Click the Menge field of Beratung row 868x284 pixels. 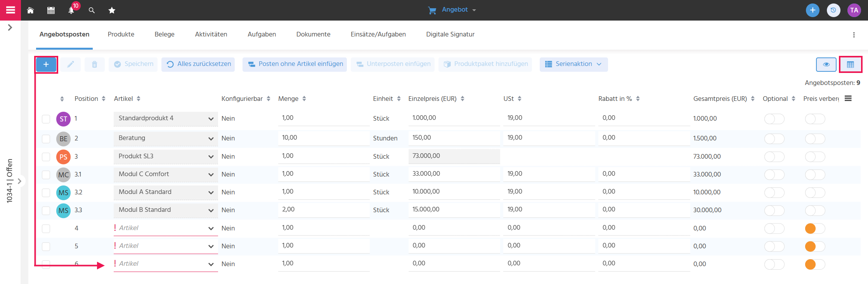pos(324,138)
